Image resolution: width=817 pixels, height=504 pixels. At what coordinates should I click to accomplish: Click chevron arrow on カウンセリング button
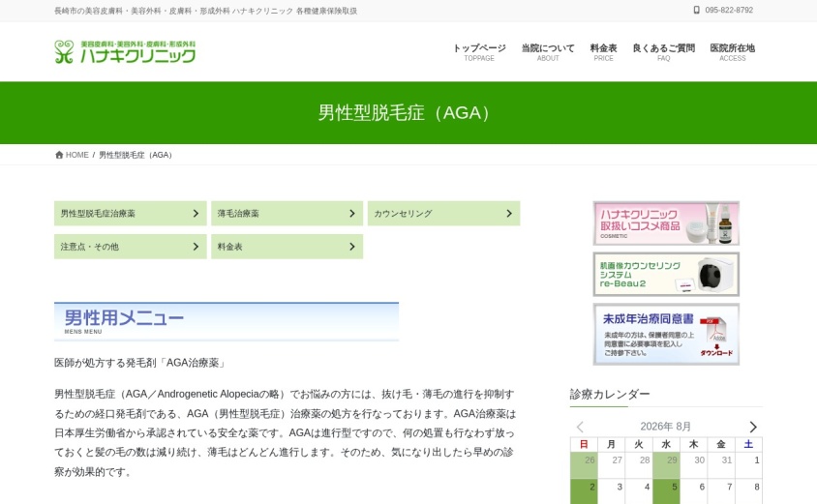509,214
